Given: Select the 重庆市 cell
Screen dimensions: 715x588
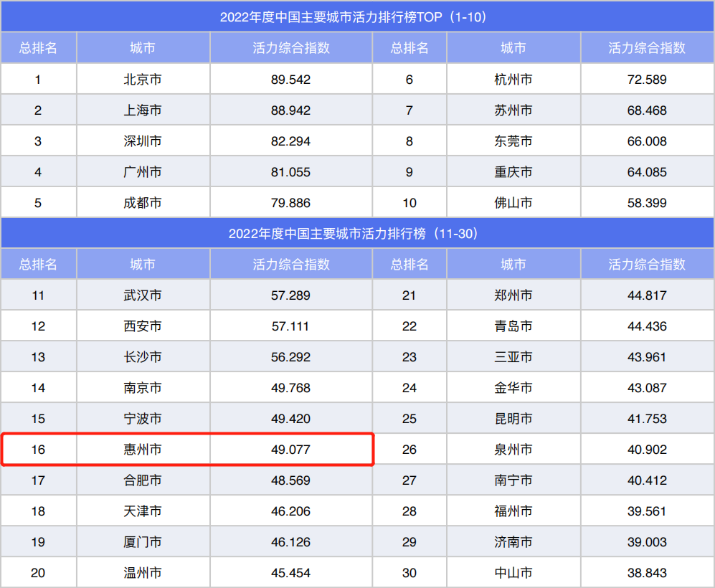Looking at the screenshot, I should 513,172.
